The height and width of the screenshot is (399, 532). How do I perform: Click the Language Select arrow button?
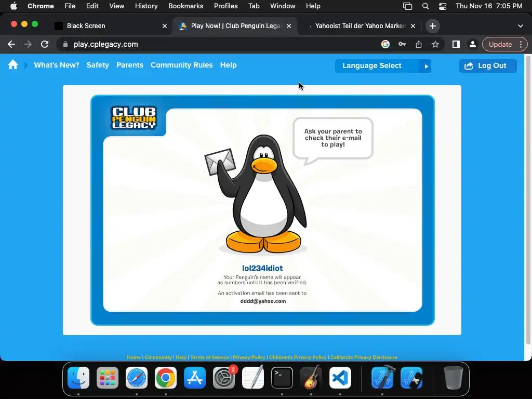click(426, 66)
